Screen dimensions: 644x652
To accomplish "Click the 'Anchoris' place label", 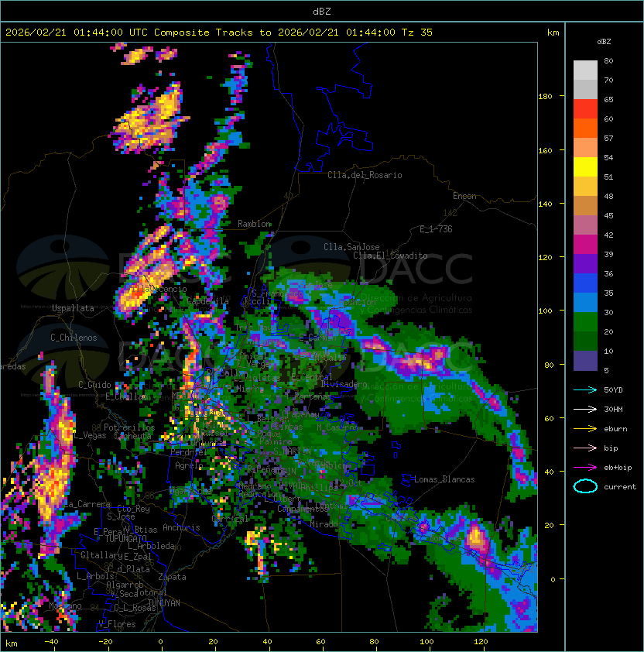I will click(x=181, y=527).
